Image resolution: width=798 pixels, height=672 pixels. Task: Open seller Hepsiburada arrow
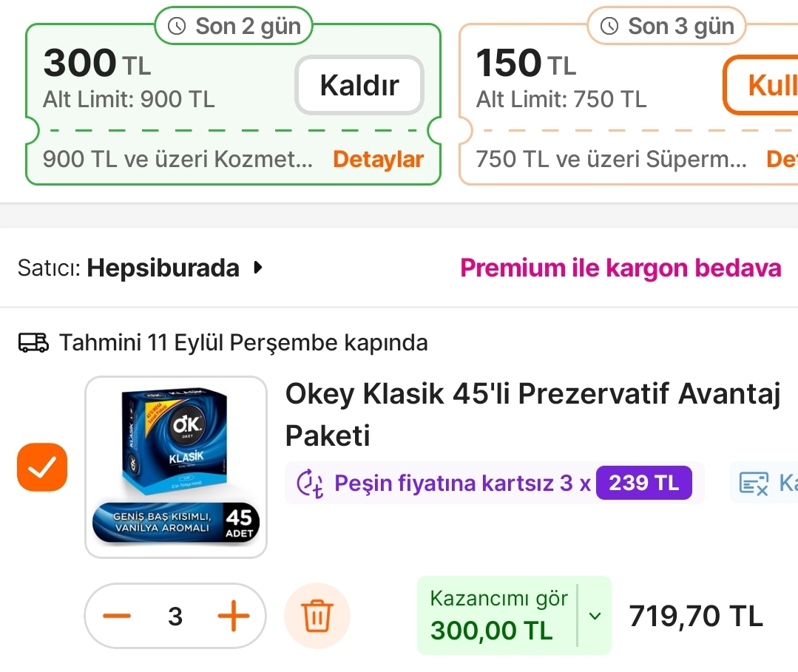tap(258, 268)
